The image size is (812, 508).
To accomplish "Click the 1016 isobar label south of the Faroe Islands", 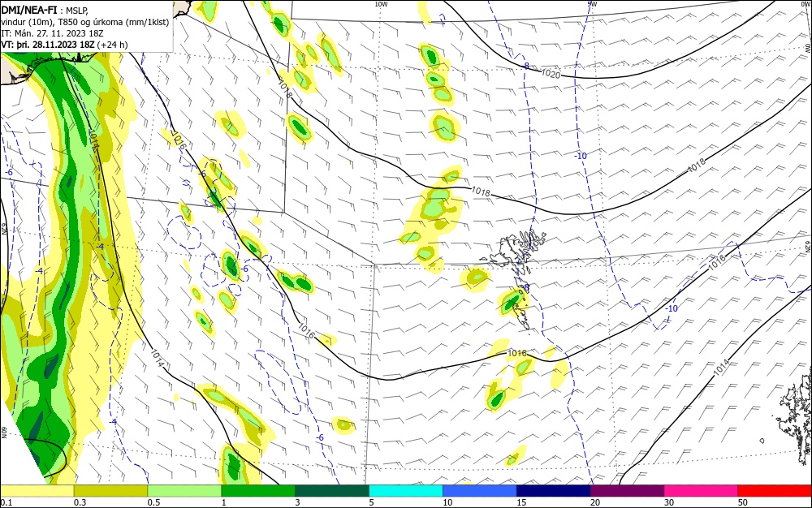I will pyautogui.click(x=516, y=353).
